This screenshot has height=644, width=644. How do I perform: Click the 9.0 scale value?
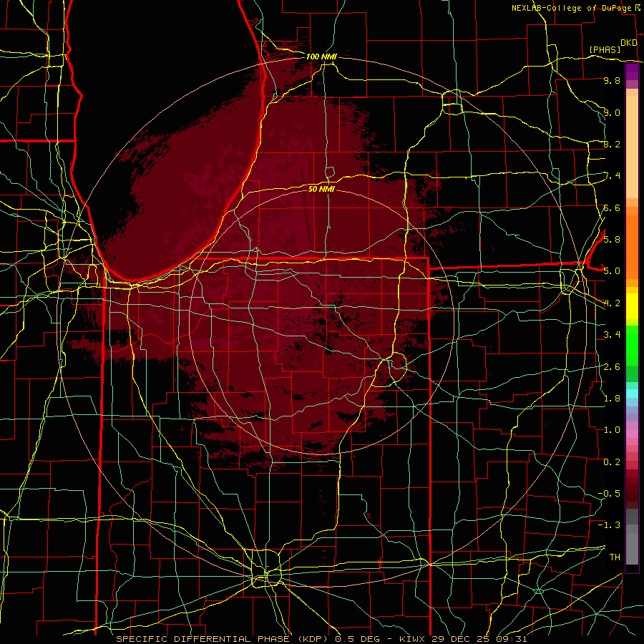point(612,112)
